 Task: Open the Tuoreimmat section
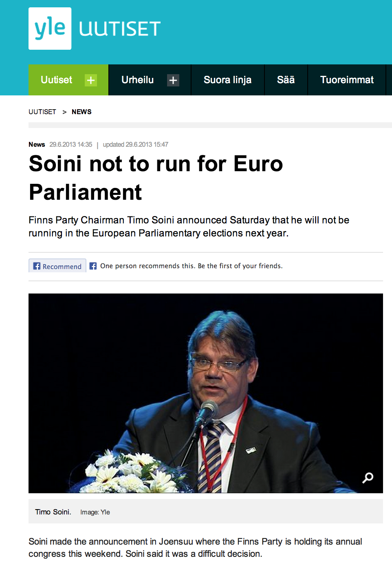347,80
